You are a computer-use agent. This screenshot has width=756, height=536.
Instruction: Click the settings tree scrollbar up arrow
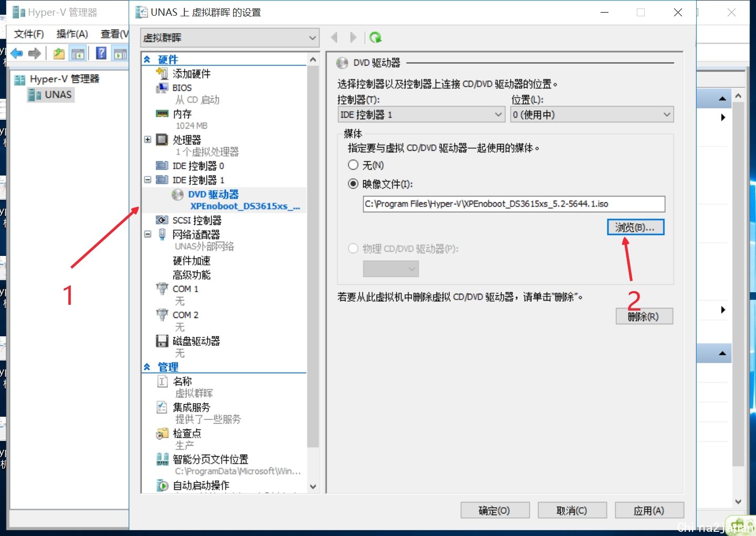(x=313, y=59)
